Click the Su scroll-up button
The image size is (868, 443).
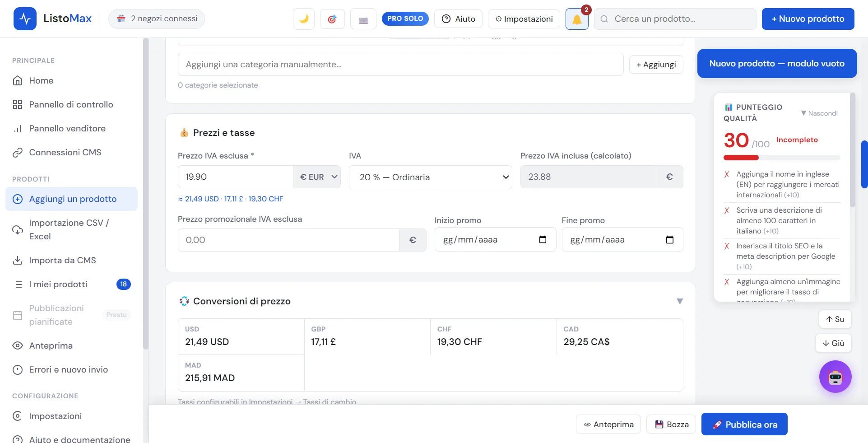click(x=835, y=319)
